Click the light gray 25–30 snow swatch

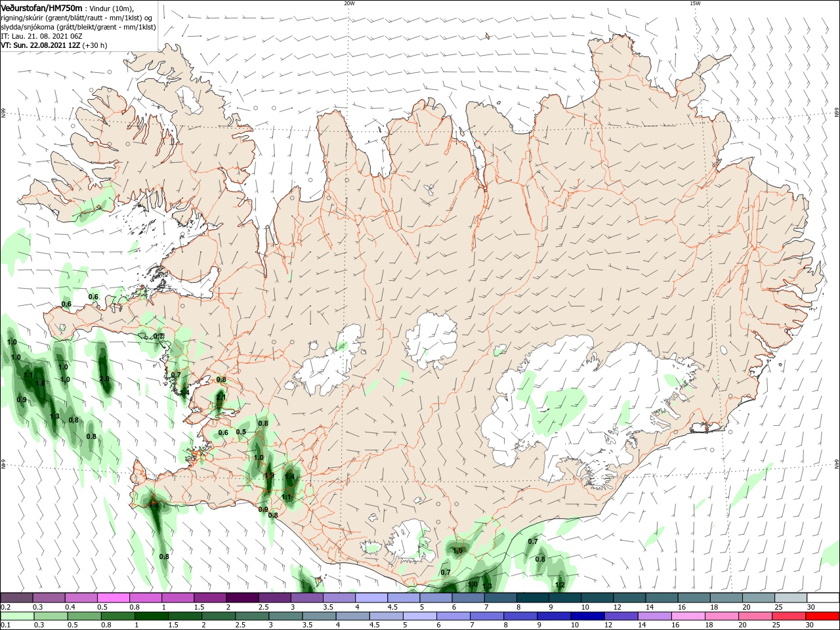click(791, 598)
